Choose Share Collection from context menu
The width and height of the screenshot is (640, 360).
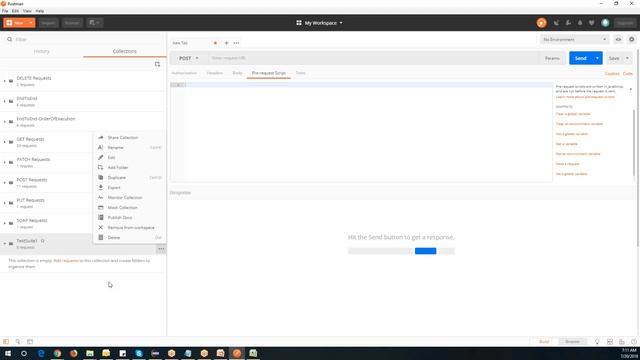pos(130,138)
